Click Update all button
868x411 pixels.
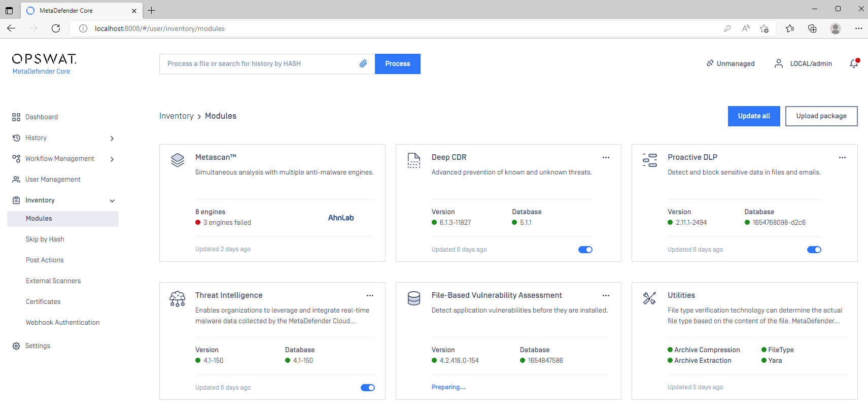[754, 116]
